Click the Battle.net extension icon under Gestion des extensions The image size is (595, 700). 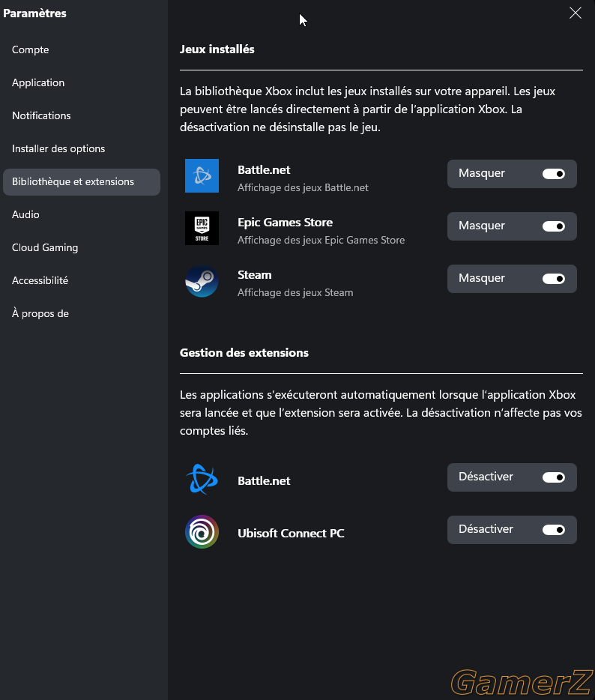[x=202, y=480]
